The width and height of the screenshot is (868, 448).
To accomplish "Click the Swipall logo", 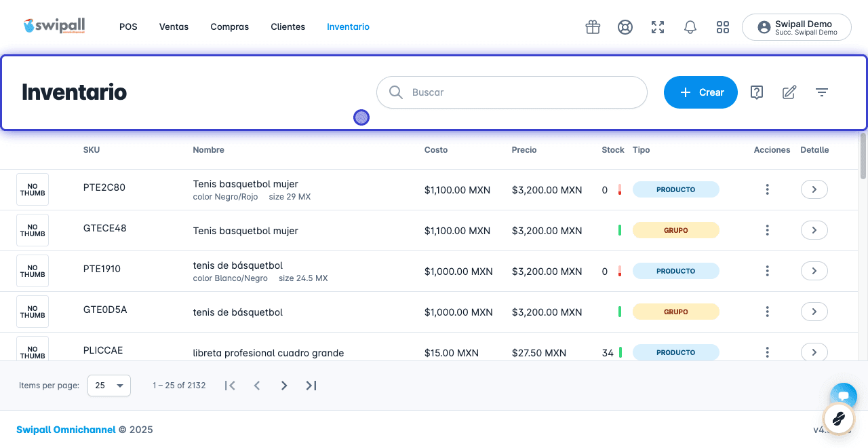I will click(x=54, y=26).
